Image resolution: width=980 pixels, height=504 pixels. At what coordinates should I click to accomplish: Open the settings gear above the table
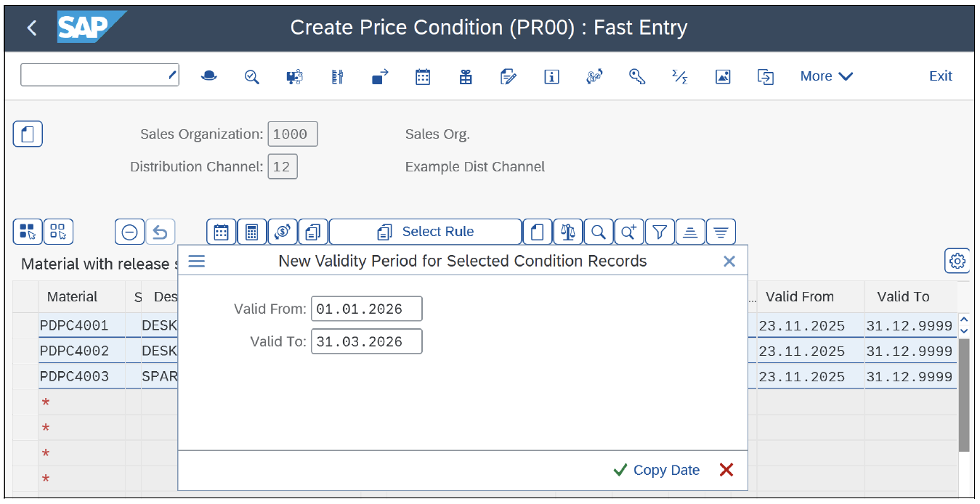coord(957,261)
